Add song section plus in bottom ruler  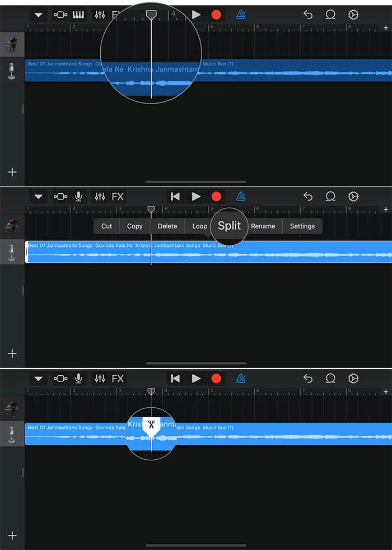click(386, 391)
